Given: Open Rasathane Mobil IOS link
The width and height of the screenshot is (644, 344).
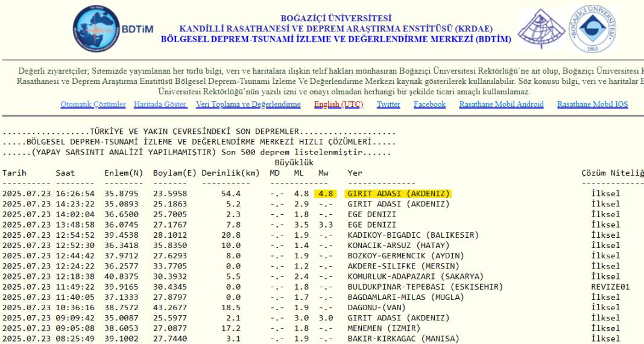Looking at the screenshot, I should [x=592, y=104].
